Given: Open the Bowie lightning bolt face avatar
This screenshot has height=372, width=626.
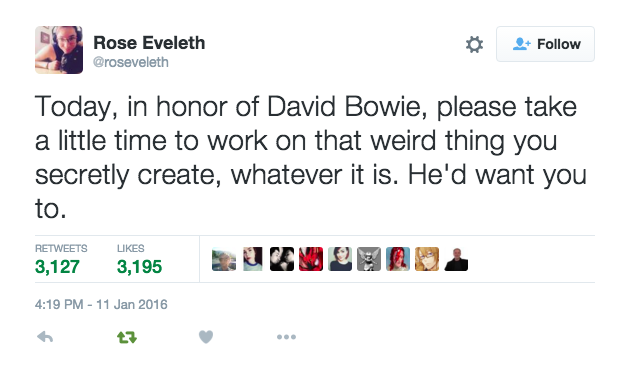Looking at the screenshot, I should (398, 259).
